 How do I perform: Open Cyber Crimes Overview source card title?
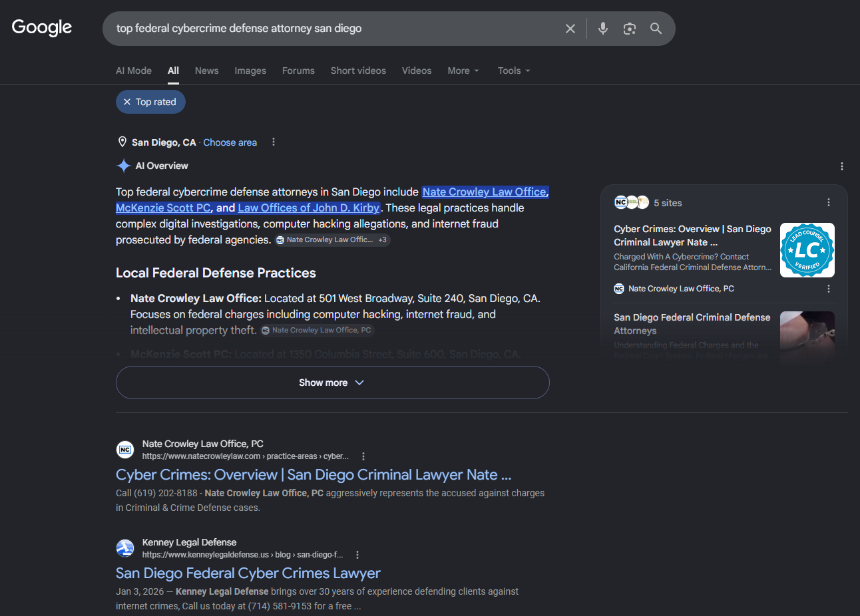(x=692, y=235)
